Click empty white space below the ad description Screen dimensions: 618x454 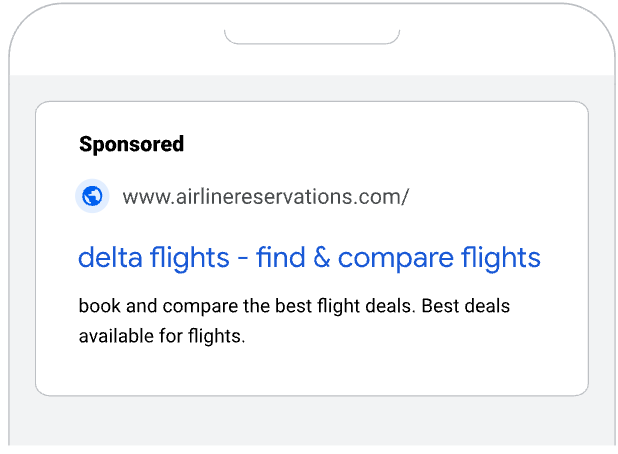pyautogui.click(x=311, y=370)
